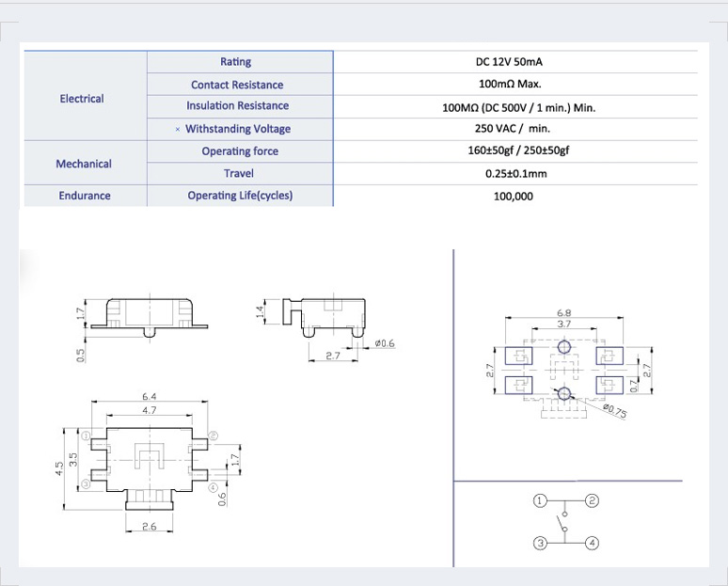Click the value "0.25±0.1mm"
Screen dimensions: 728x586
[515, 174]
